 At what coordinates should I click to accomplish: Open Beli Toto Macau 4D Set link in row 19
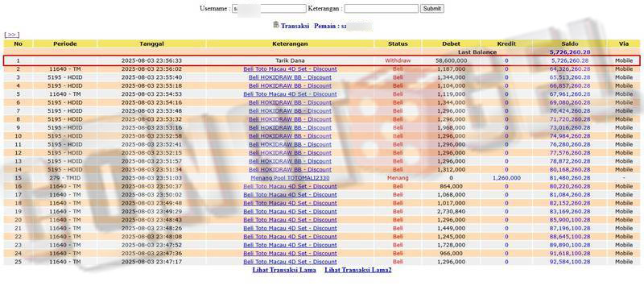[x=290, y=212]
